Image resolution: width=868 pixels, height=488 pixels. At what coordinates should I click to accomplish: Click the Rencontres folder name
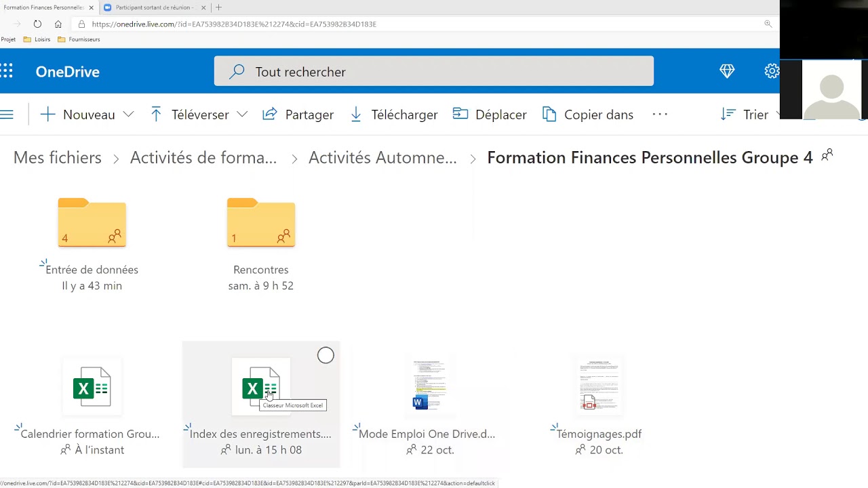click(261, 270)
